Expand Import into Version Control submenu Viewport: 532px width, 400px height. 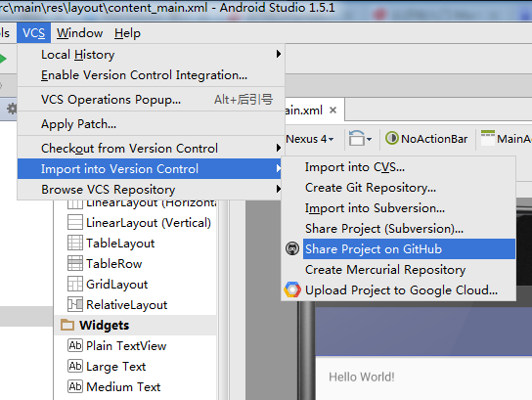(x=151, y=168)
